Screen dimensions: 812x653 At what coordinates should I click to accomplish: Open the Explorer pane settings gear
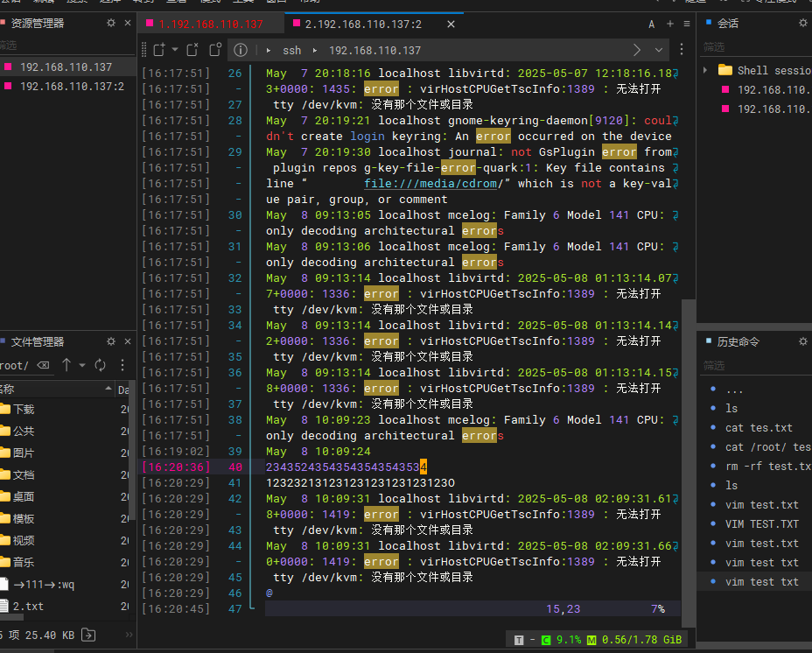click(x=111, y=23)
